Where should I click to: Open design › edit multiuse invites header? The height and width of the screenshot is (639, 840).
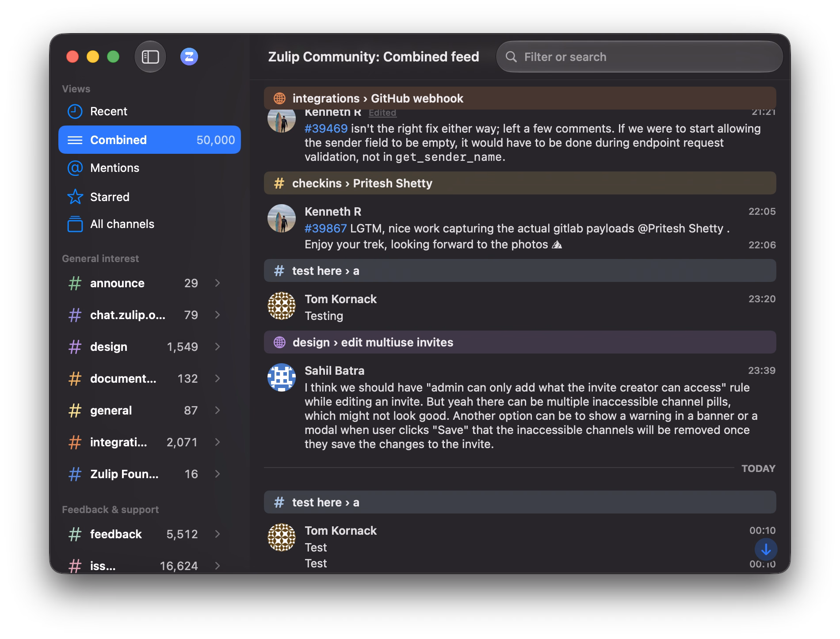click(520, 342)
